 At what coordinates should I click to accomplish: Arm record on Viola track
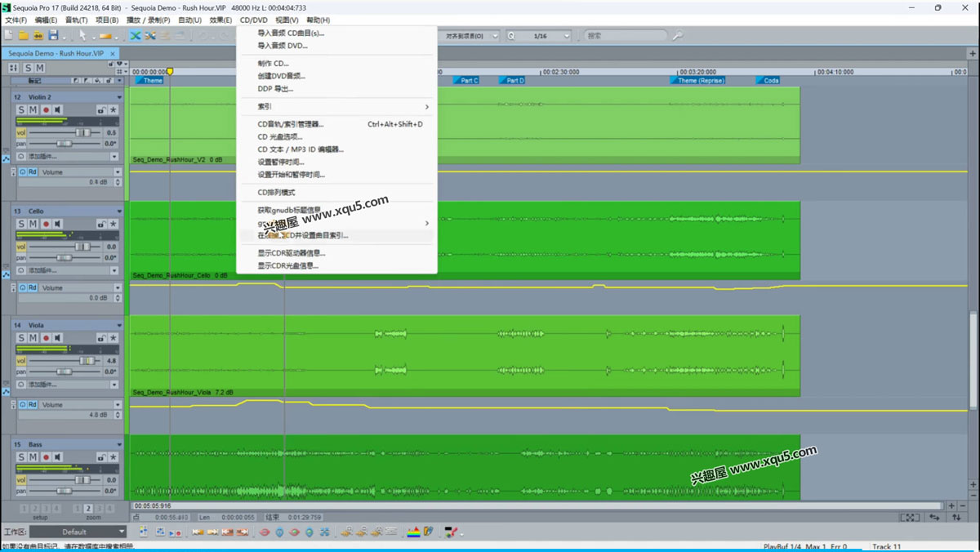pos(46,338)
